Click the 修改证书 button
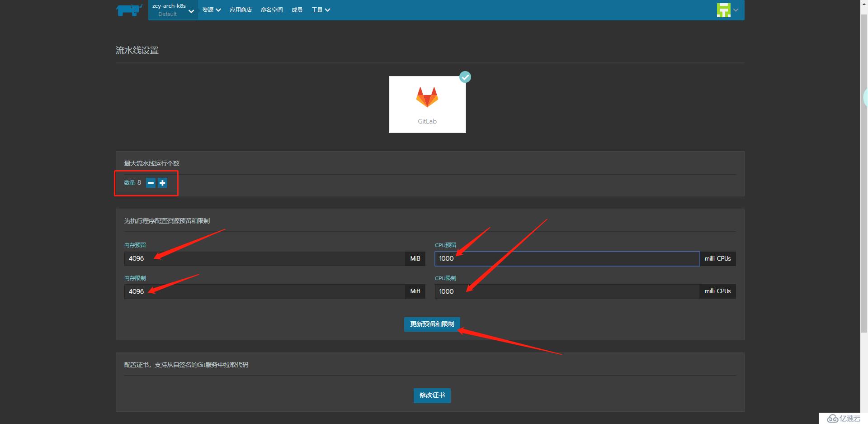The height and width of the screenshot is (424, 868). point(432,395)
